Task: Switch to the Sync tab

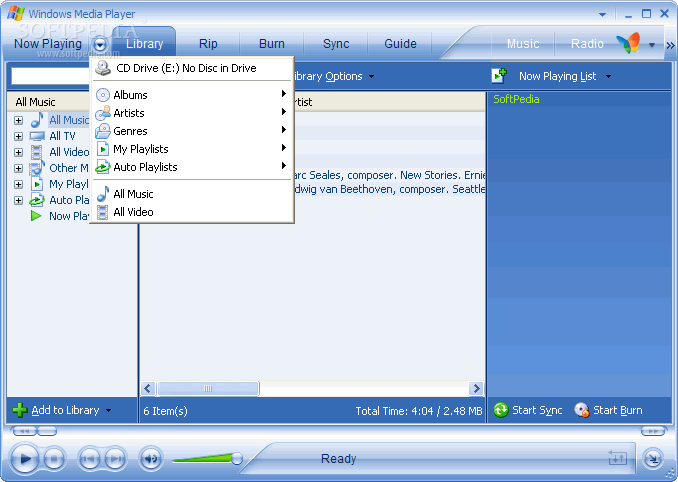Action: [336, 44]
